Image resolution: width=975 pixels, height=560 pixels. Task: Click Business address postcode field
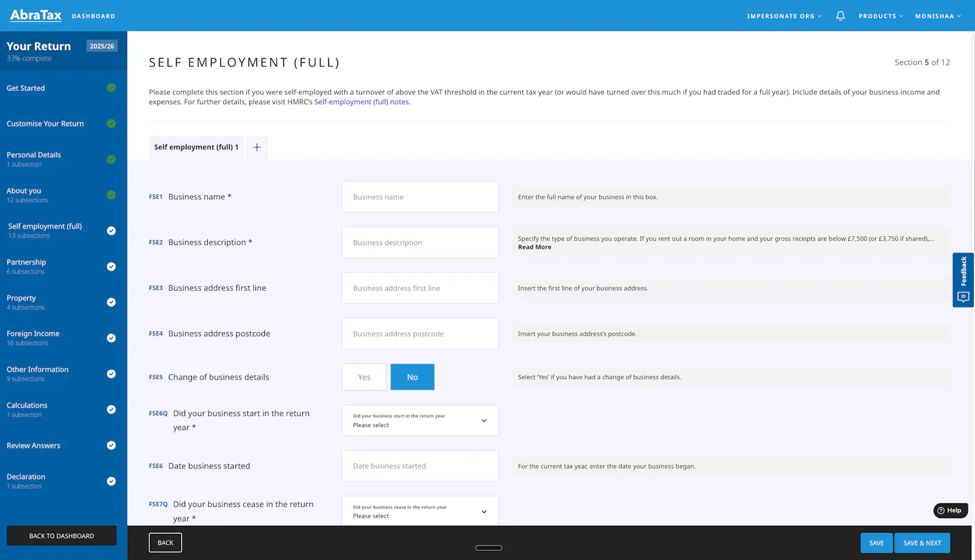click(x=420, y=334)
